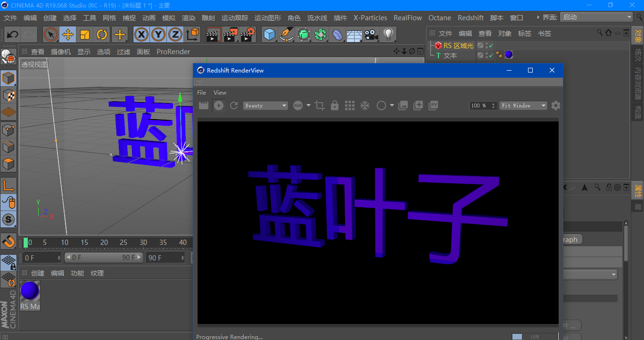The image size is (644, 340).
Task: Click the Redshift snapshot image icon
Action: click(403, 105)
